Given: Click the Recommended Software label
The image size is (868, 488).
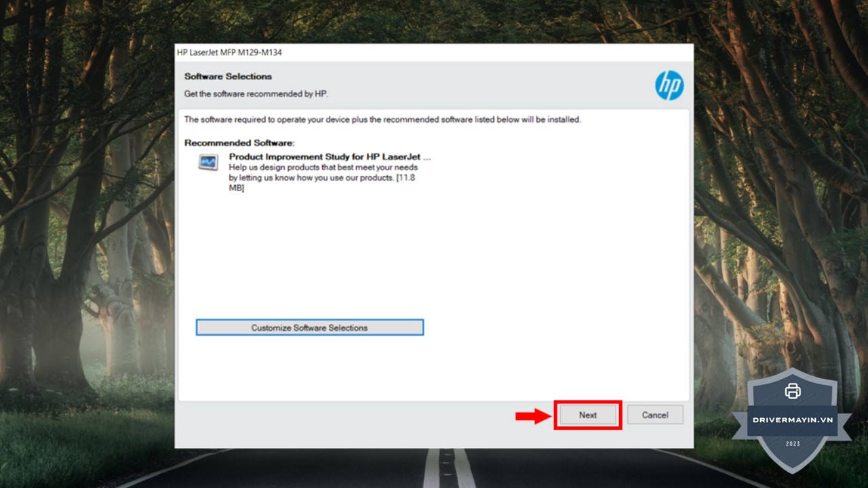Looking at the screenshot, I should point(239,143).
